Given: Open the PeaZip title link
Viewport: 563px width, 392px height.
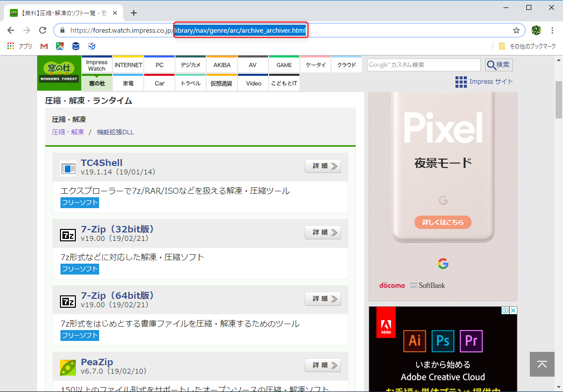Looking at the screenshot, I should point(97,362).
